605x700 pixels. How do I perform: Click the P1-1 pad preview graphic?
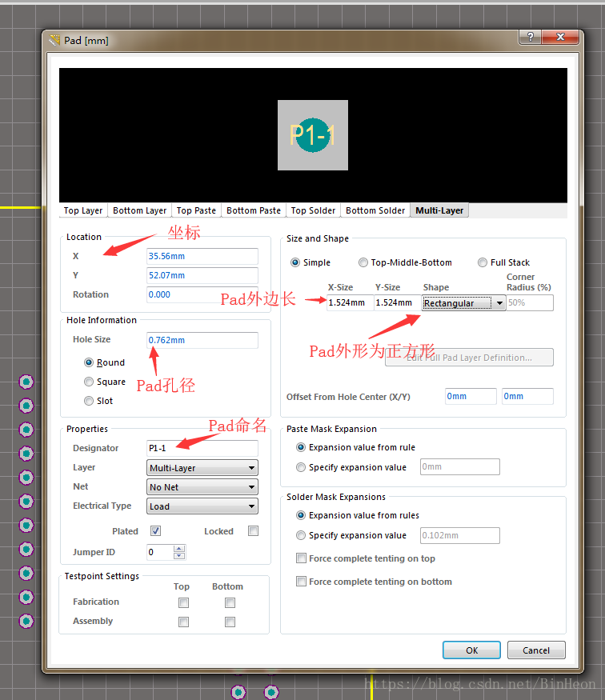coord(313,135)
